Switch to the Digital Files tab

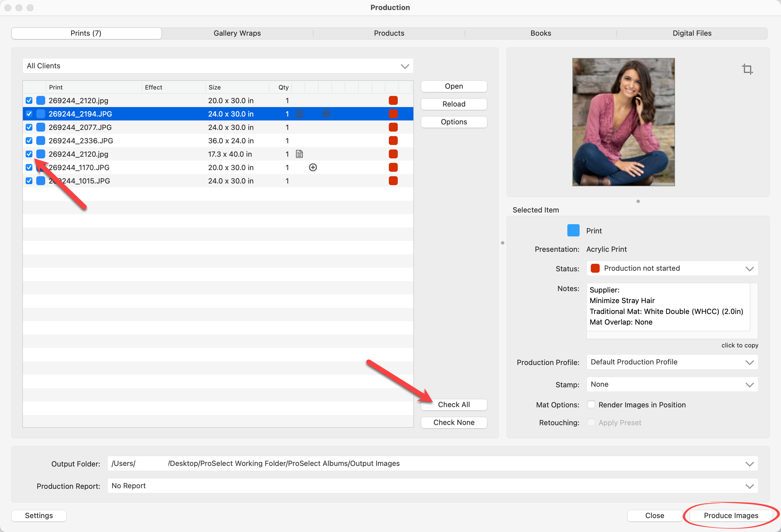click(x=692, y=33)
